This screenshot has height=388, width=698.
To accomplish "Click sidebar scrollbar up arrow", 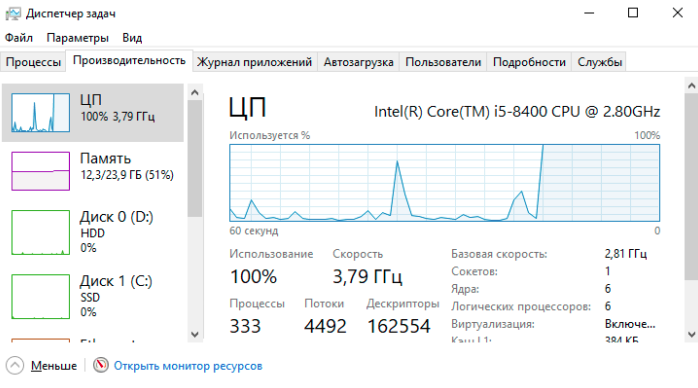I will [195, 93].
